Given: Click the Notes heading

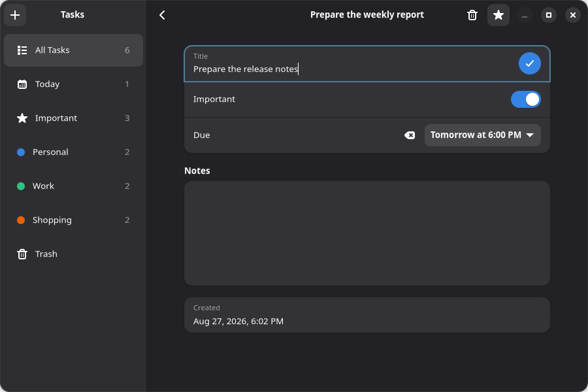Looking at the screenshot, I should click(x=197, y=171).
